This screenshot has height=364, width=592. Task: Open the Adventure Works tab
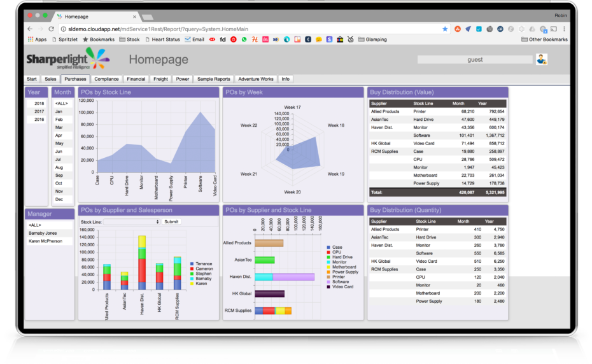click(255, 80)
